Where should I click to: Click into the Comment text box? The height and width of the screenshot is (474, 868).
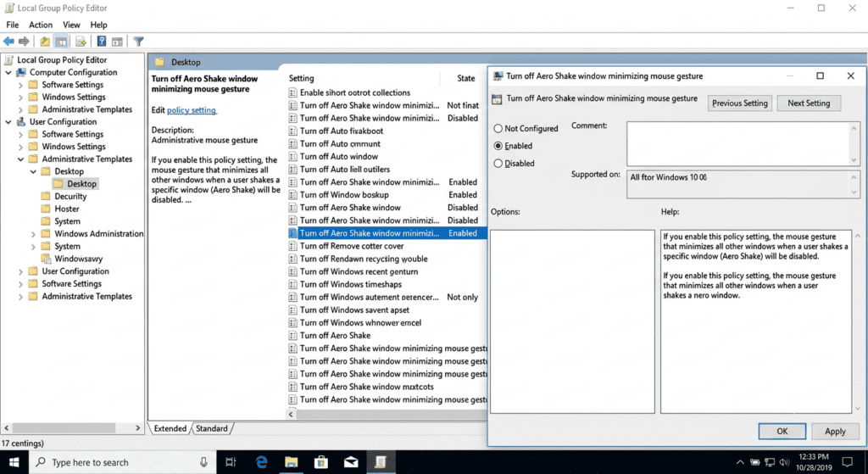[738, 143]
